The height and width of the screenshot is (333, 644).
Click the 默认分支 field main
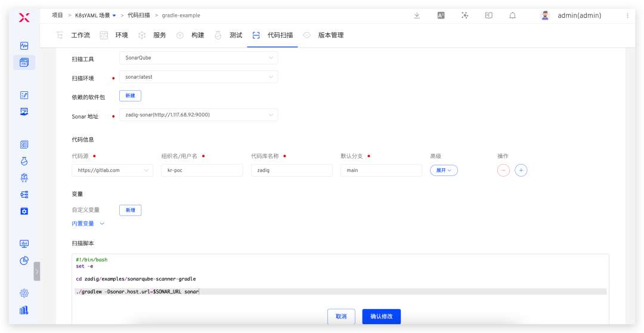(381, 170)
